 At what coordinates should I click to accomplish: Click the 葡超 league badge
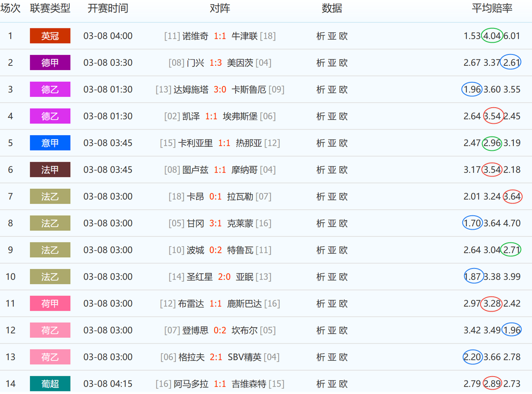pos(50,384)
